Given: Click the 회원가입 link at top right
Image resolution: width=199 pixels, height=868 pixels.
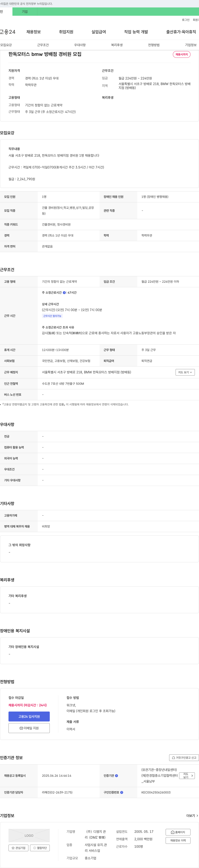Looking at the screenshot, I should click(196, 20).
